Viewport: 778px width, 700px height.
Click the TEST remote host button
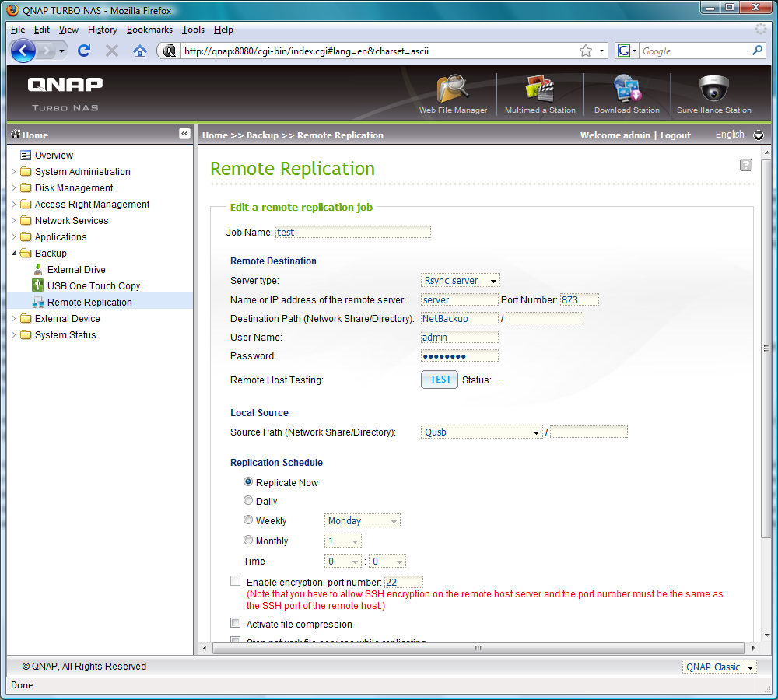(440, 380)
